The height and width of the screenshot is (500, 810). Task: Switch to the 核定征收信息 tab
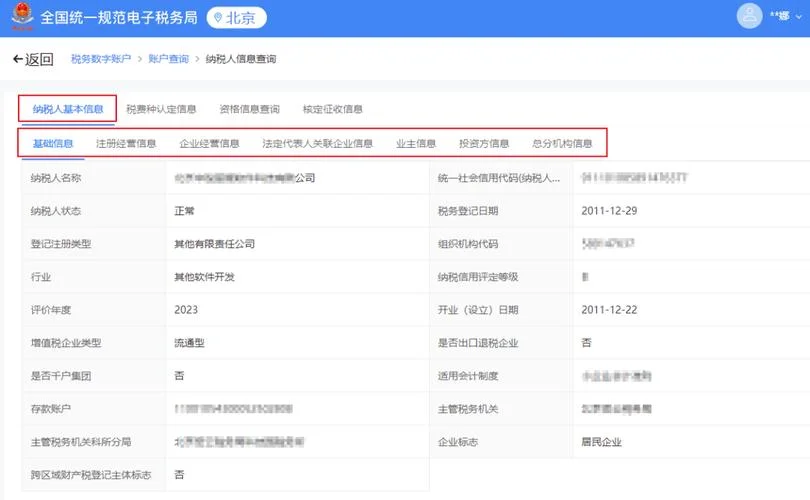coord(333,109)
